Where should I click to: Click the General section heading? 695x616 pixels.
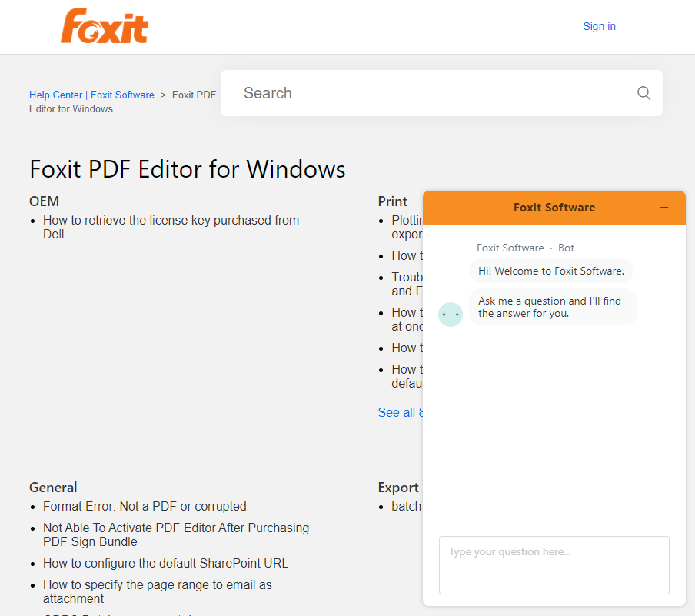(x=53, y=488)
